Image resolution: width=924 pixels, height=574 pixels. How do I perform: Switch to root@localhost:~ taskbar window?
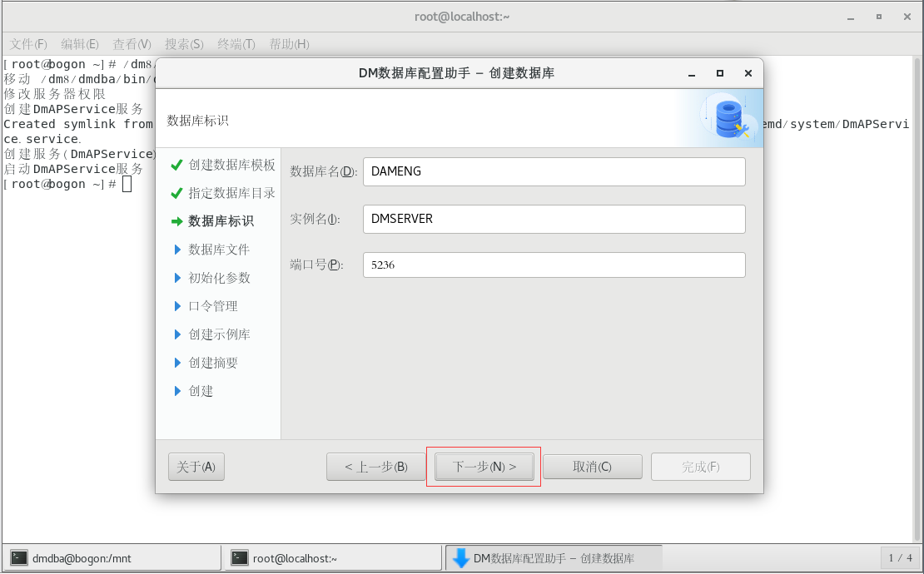[x=333, y=558]
